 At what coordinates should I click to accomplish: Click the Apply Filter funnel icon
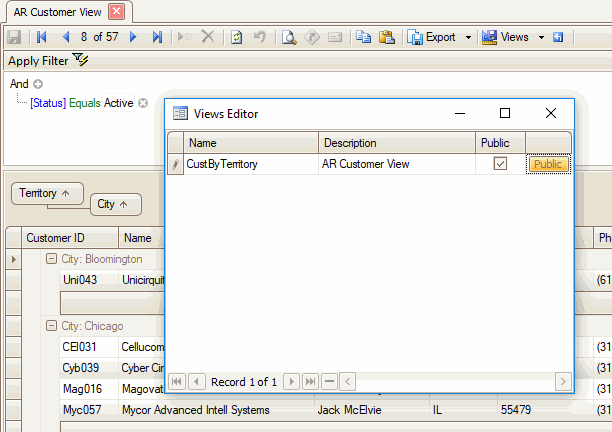(x=81, y=61)
